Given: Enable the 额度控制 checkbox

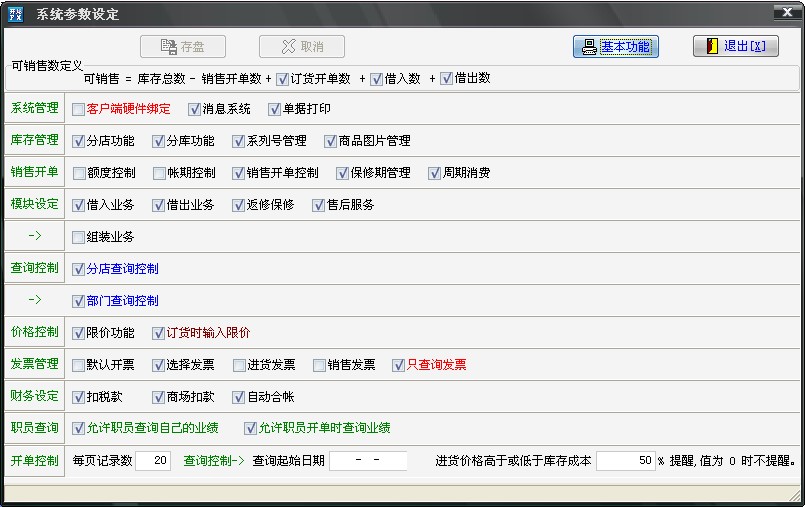Looking at the screenshot, I should click(x=79, y=173).
